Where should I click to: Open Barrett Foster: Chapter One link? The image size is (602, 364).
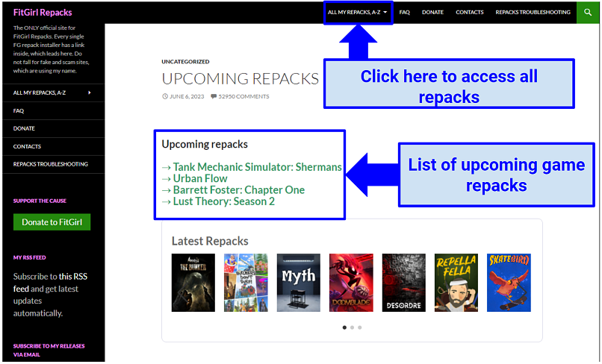tap(239, 190)
